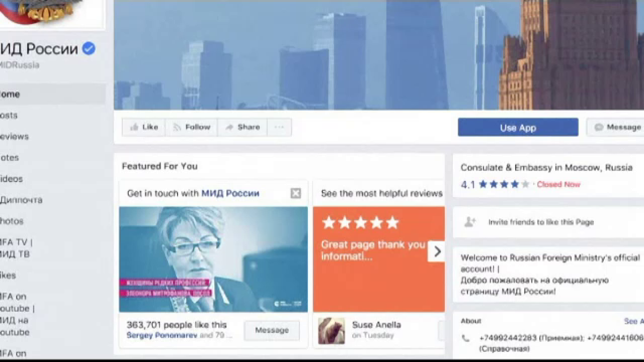Click the blue Use App button
Image resolution: width=644 pixels, height=362 pixels.
[518, 127]
